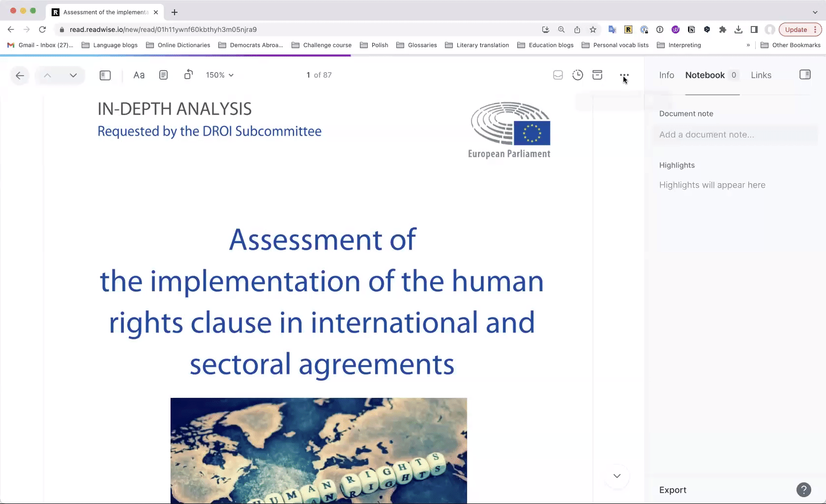Open the Notion web clipper extension
The image size is (826, 504).
click(x=691, y=29)
